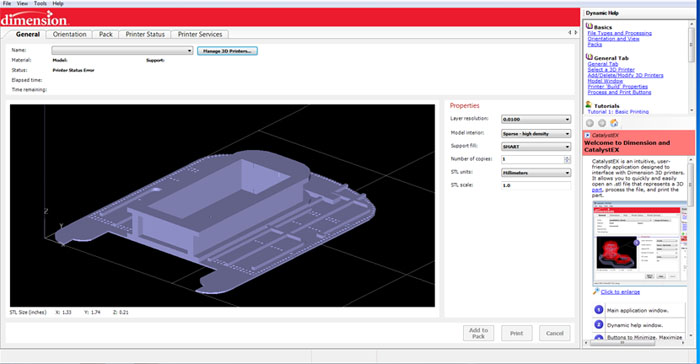This screenshot has height=364, width=700.
Task: Open the Model interior dropdown
Action: point(536,134)
